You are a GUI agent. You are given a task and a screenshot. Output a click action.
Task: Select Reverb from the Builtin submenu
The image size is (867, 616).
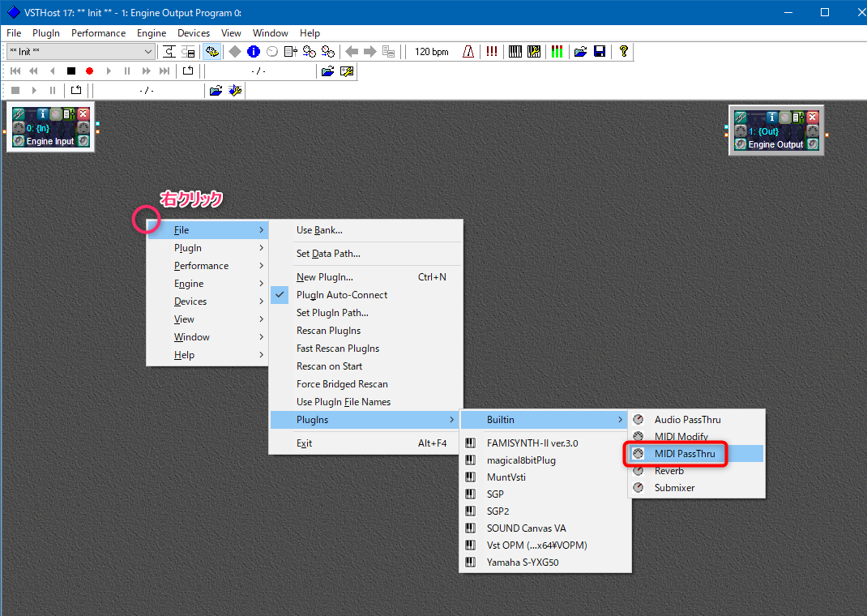pyautogui.click(x=697, y=471)
